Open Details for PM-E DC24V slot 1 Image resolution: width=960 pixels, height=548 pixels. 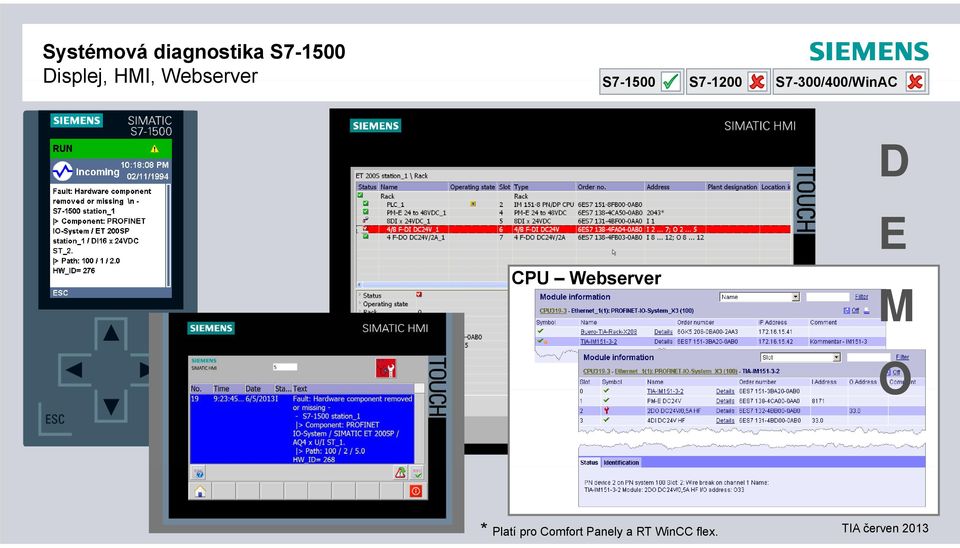[x=725, y=401]
